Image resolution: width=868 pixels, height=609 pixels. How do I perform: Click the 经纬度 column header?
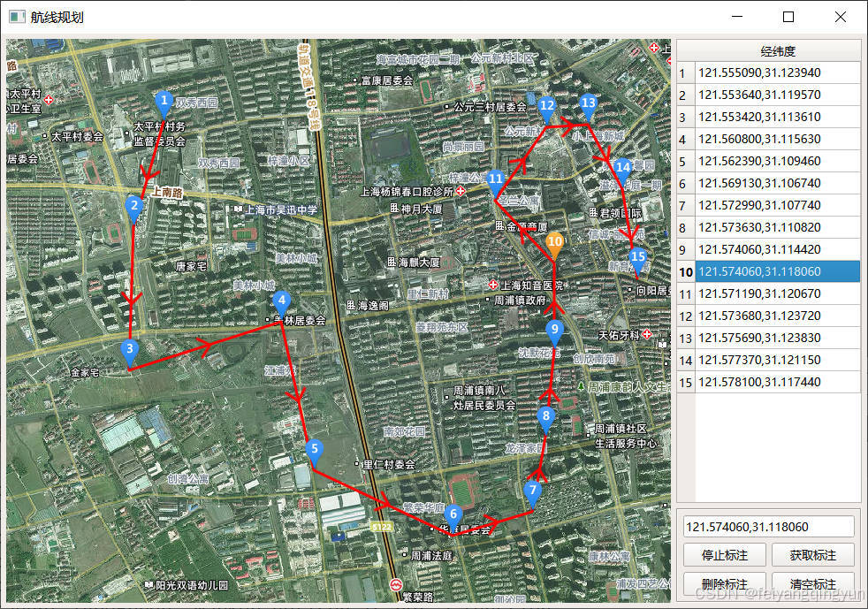[x=778, y=51]
